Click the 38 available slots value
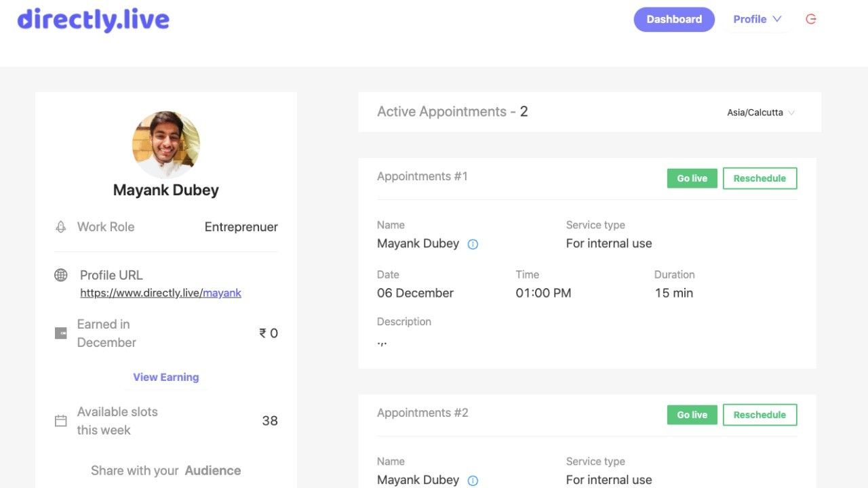This screenshot has height=488, width=868. point(270,421)
